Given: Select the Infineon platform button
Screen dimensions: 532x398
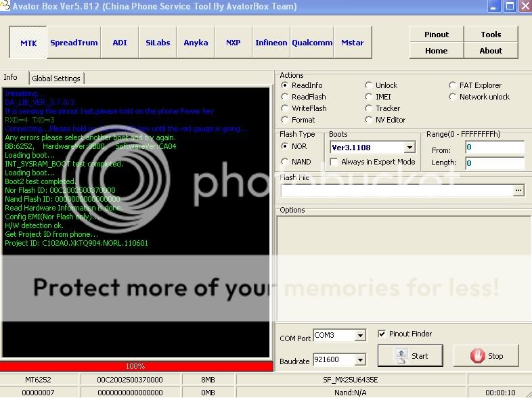Looking at the screenshot, I should pos(271,43).
